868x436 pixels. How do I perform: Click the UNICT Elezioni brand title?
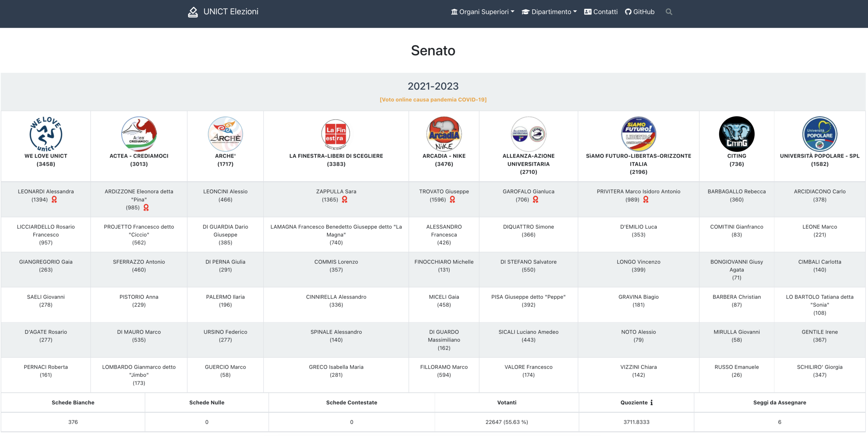[231, 12]
